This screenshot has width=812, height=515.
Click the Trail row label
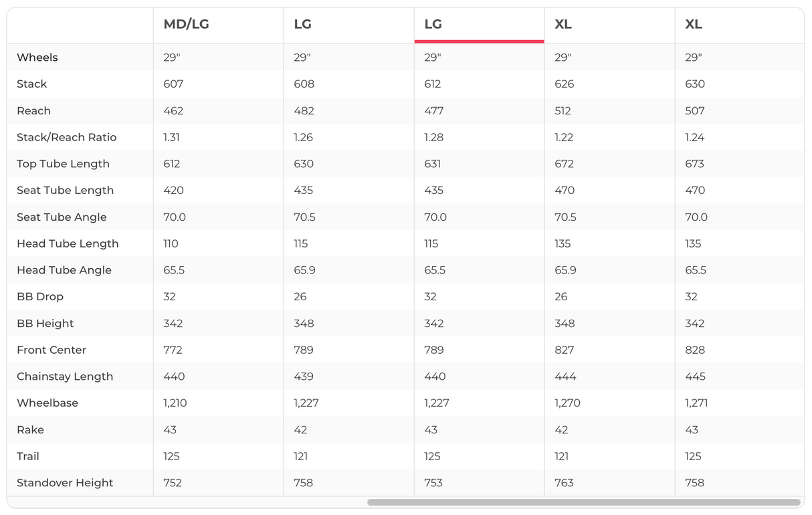point(28,456)
